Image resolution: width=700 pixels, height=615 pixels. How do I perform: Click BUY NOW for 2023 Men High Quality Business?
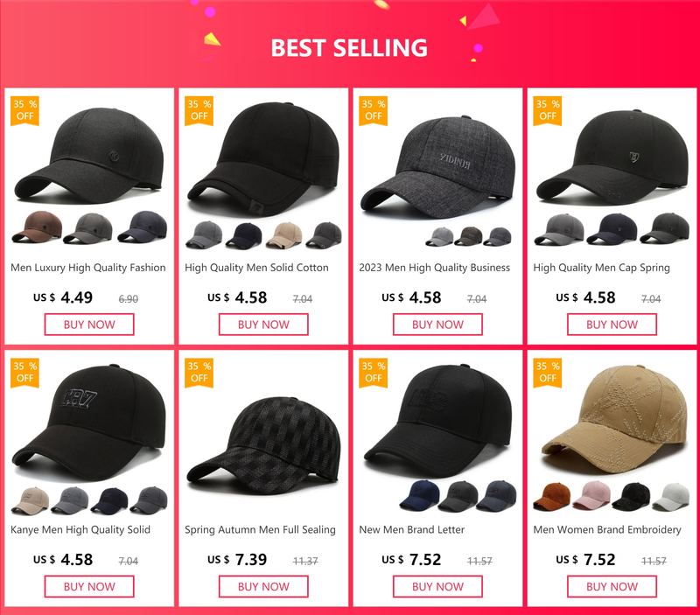tap(437, 325)
